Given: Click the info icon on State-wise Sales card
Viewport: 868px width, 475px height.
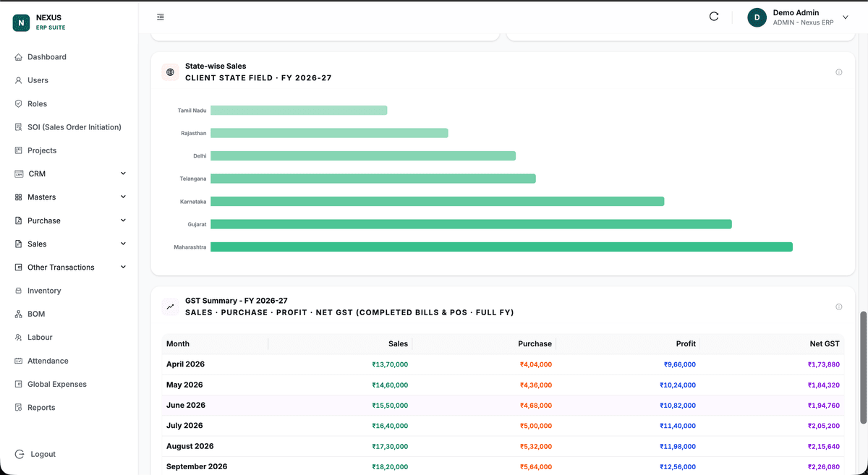Looking at the screenshot, I should 839,72.
